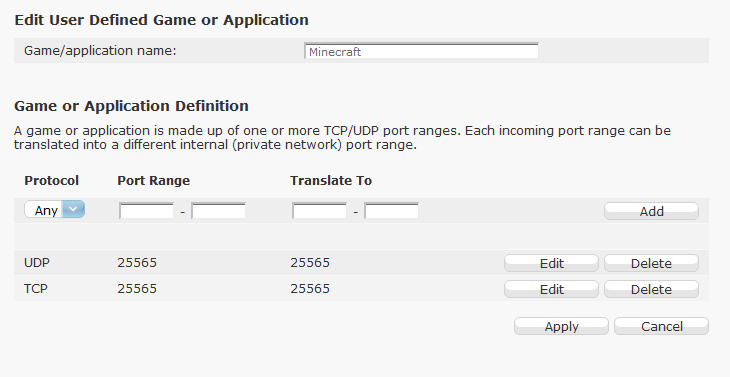Viewport: 730px width, 377px height.
Task: Click the Game/application name label
Action: [x=100, y=51]
